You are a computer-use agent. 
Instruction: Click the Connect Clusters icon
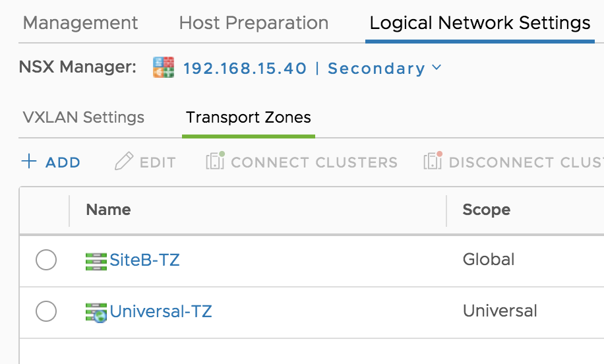216,161
